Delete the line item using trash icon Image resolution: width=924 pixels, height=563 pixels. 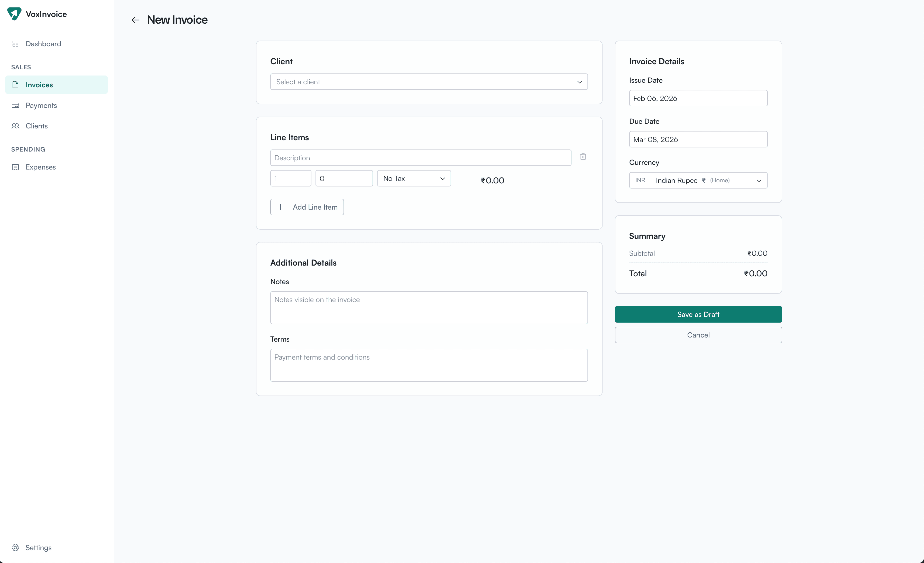583,156
